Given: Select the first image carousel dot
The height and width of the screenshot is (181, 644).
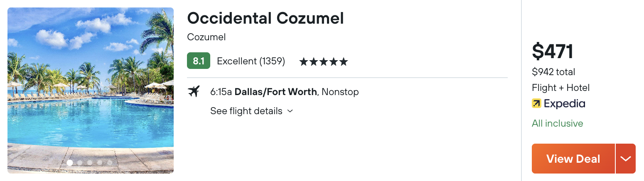Looking at the screenshot, I should click(x=70, y=163).
